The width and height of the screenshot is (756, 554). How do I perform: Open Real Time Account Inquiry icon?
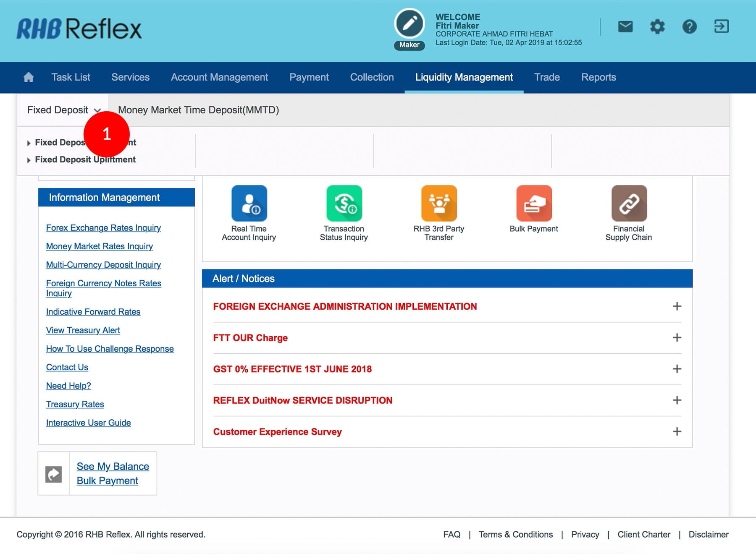click(249, 204)
